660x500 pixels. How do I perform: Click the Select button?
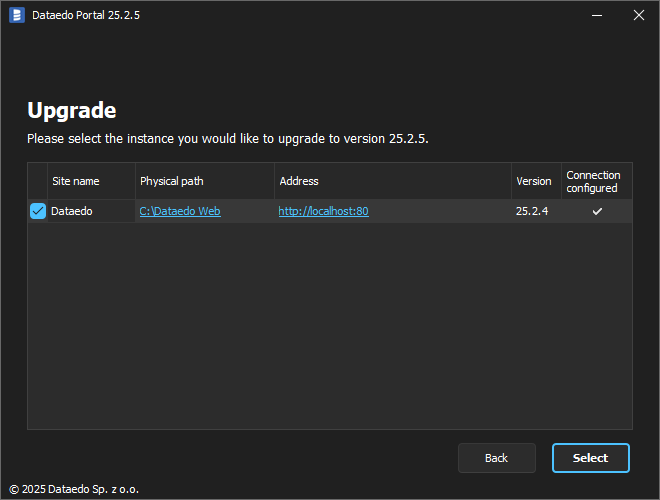[591, 458]
